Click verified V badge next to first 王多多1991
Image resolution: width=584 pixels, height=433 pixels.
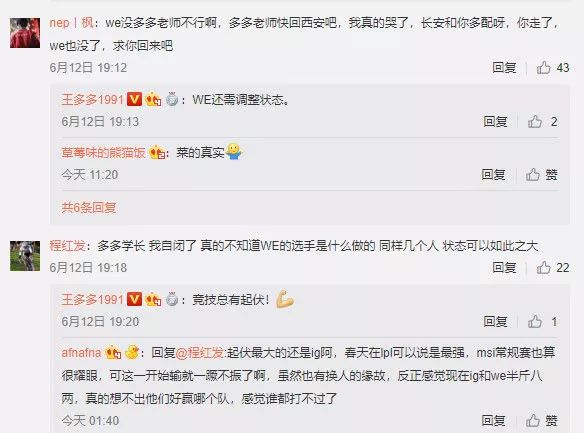click(134, 99)
